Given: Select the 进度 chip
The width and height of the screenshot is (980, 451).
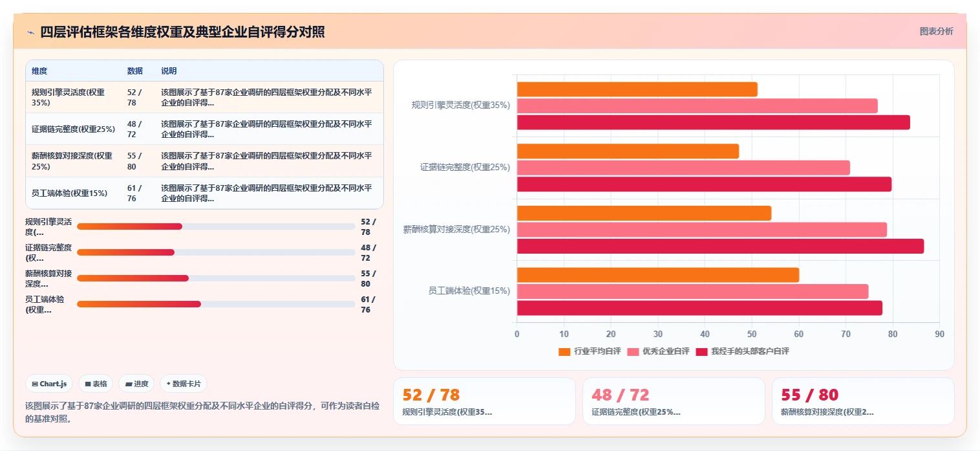Looking at the screenshot, I should pyautogui.click(x=137, y=384).
